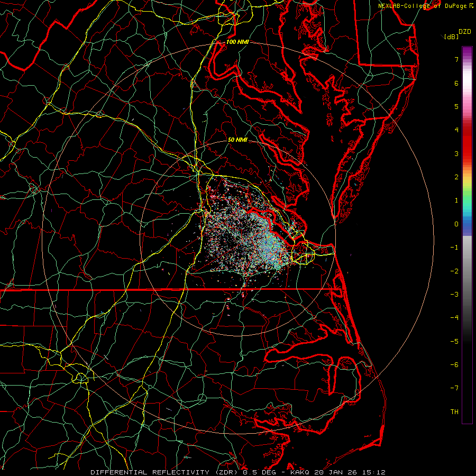Click the 15:12 timestamp
Viewport: 476px width, 476px height.
pos(373,472)
